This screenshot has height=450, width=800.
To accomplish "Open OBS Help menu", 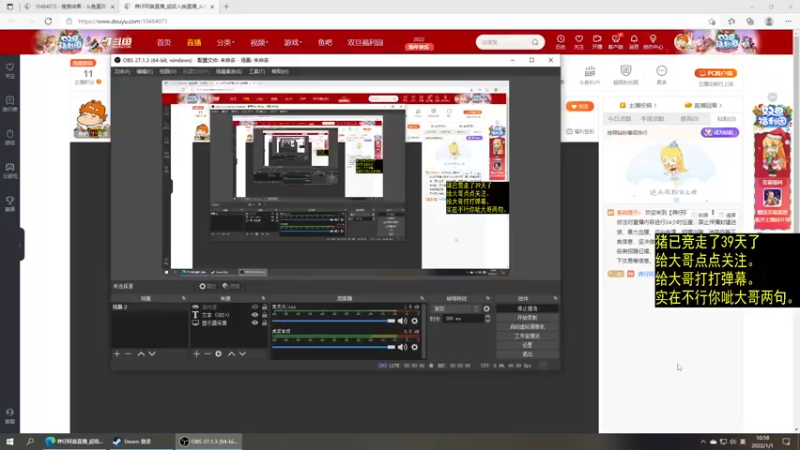I will (x=280, y=72).
